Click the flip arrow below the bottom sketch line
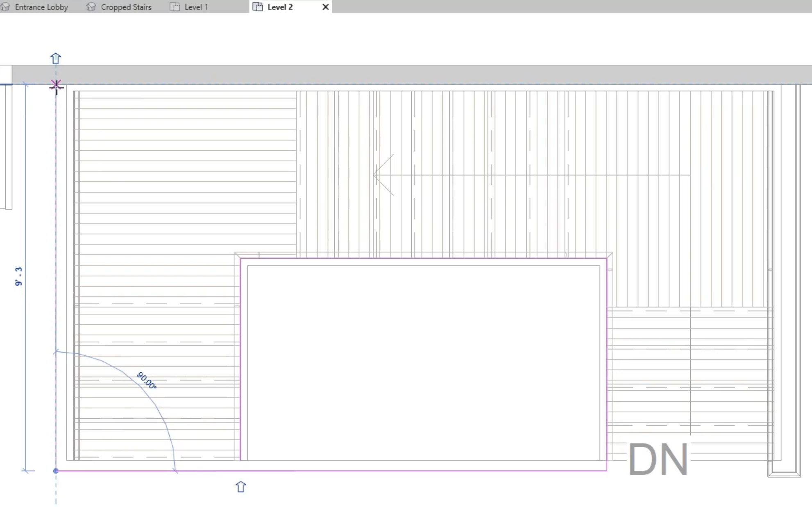Screen dimensions: 812x507 (241, 487)
